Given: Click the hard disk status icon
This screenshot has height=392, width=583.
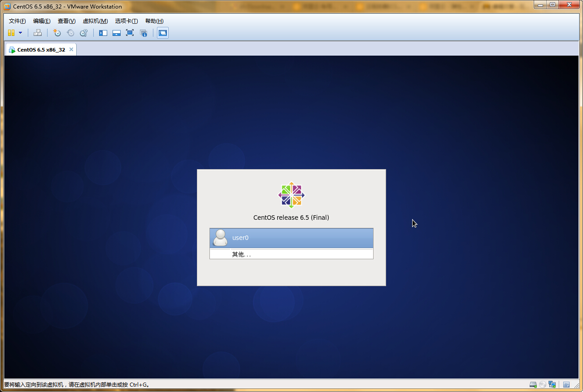Looking at the screenshot, I should (x=533, y=385).
